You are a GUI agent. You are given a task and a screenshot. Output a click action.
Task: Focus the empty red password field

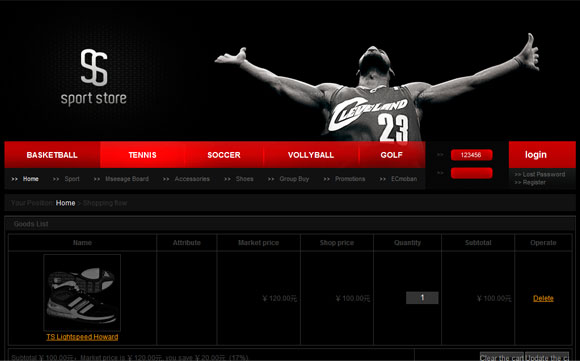tap(471, 173)
